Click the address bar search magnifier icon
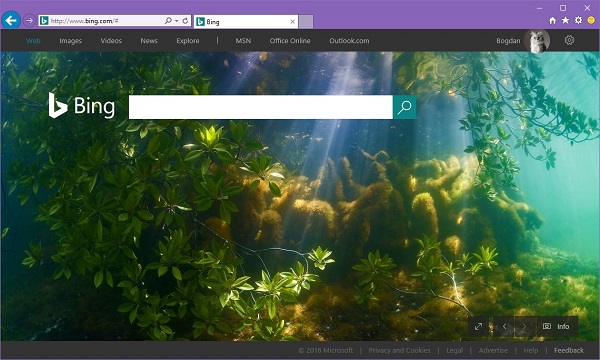The width and height of the screenshot is (600, 360). click(168, 21)
